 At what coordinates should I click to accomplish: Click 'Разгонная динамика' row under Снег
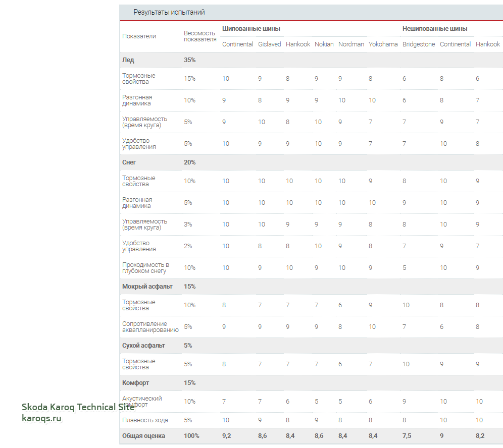click(137, 203)
